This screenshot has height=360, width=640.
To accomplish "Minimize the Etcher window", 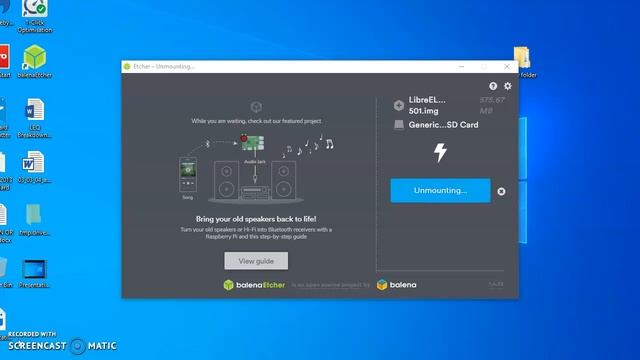I will pos(462,67).
